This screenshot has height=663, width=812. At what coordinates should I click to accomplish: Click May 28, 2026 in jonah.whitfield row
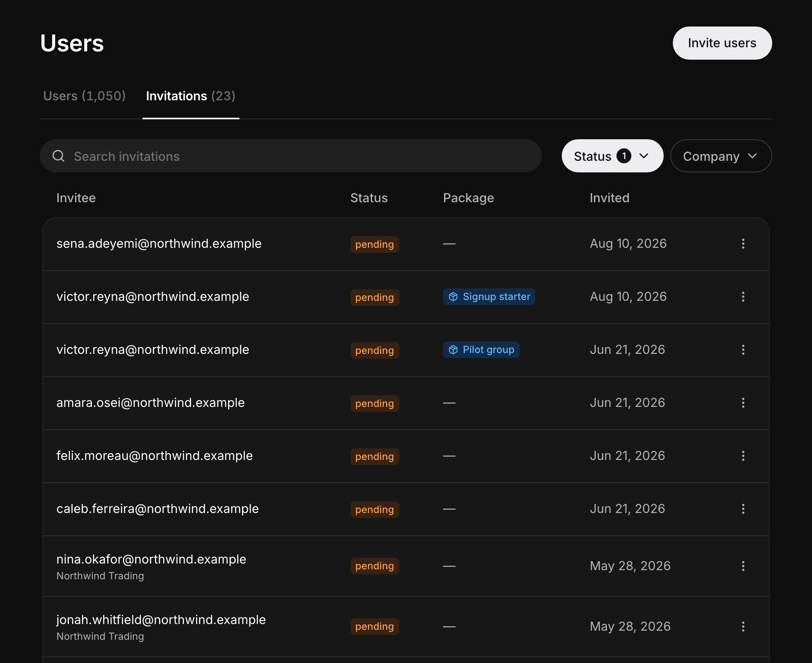(630, 627)
